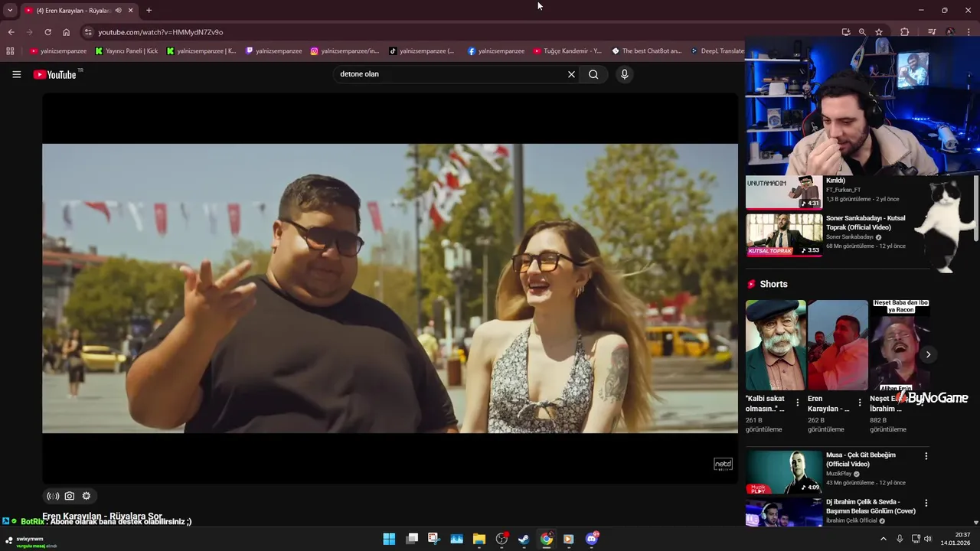Open options for 'Eren Karayılan' short
Screen dimensions: 980x551
coord(860,403)
